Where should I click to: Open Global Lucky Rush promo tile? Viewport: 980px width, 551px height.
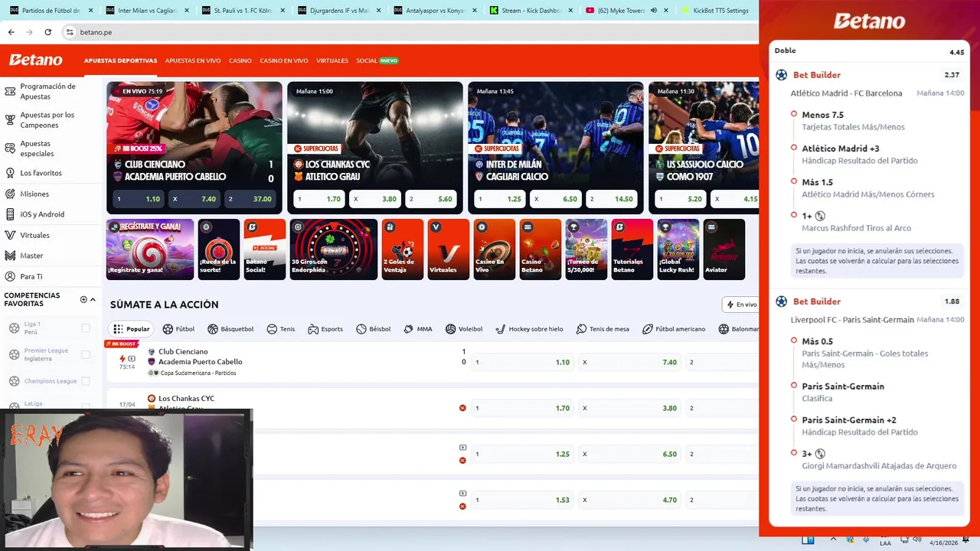click(x=678, y=249)
